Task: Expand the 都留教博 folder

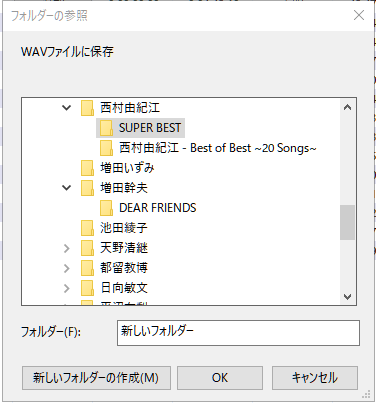Action: click(67, 268)
